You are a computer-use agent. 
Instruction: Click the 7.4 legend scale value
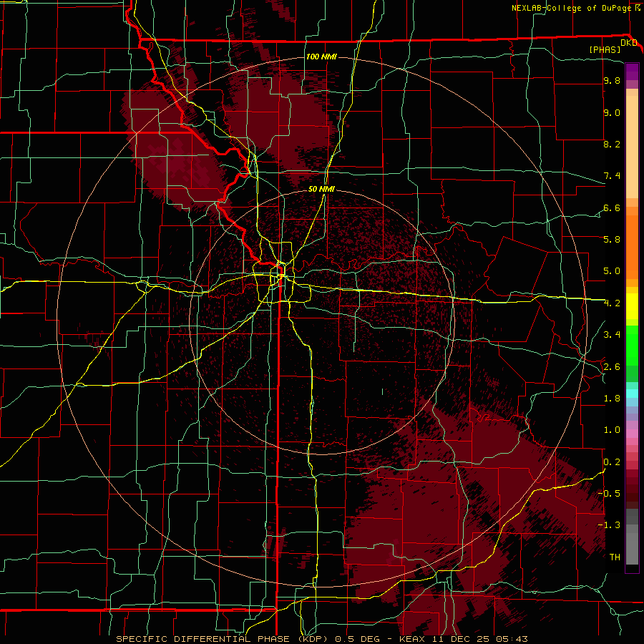pyautogui.click(x=612, y=176)
